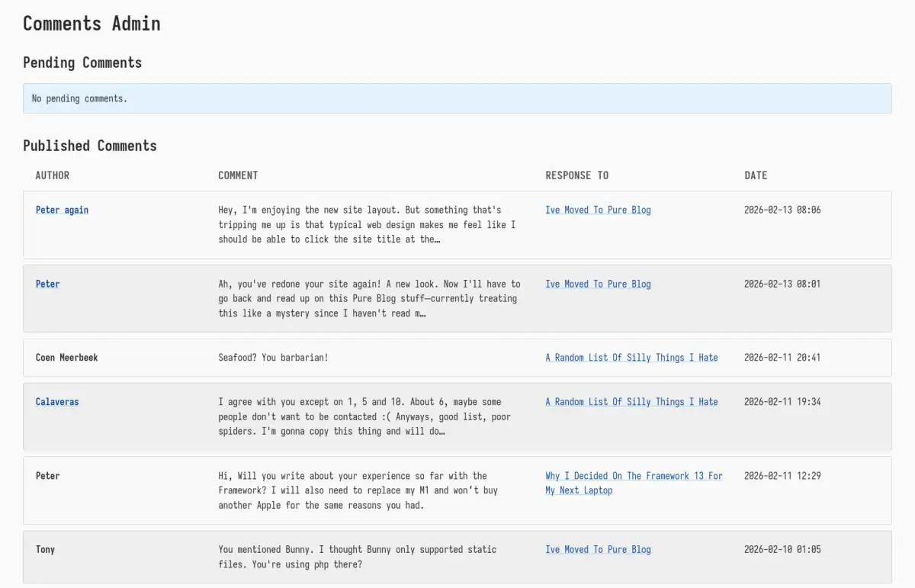Click Tony's comment about Bunny and php
915x588 pixels.
(x=357, y=557)
